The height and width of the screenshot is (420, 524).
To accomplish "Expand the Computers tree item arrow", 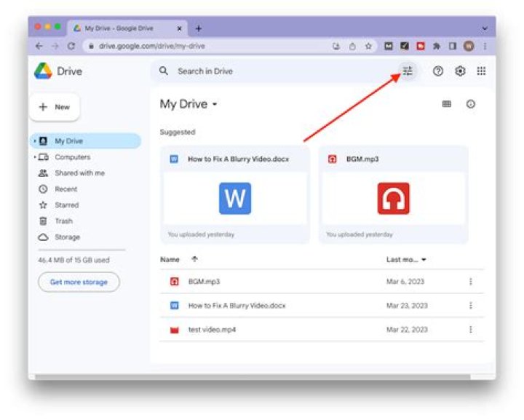I will click(34, 157).
